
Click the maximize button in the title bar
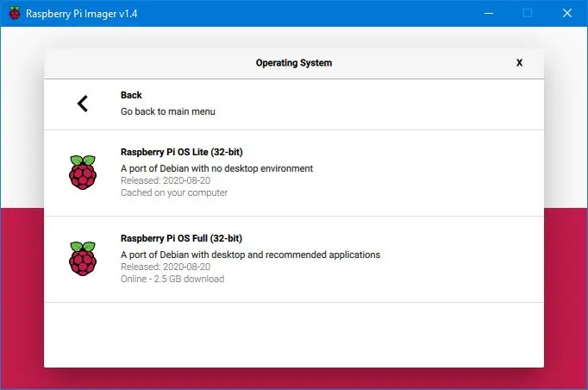[528, 13]
